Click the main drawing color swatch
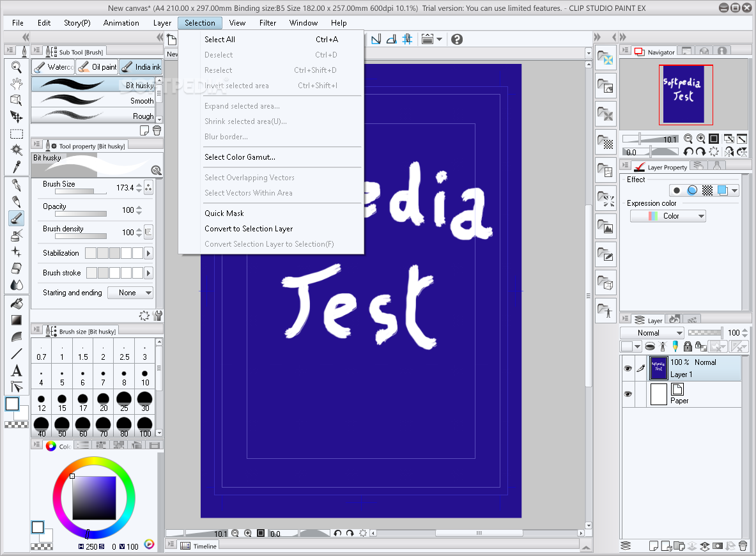756x556 pixels. 12,404
